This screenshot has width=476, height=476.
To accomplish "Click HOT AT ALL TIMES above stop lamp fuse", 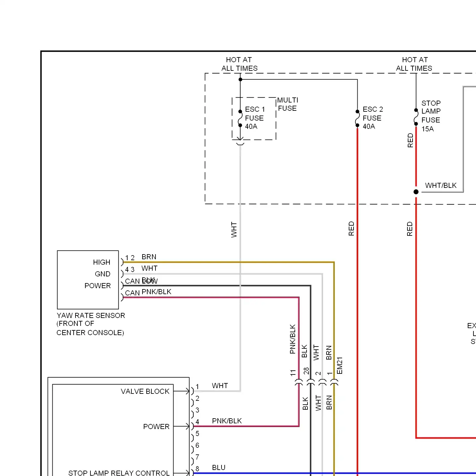I will pos(414,64).
